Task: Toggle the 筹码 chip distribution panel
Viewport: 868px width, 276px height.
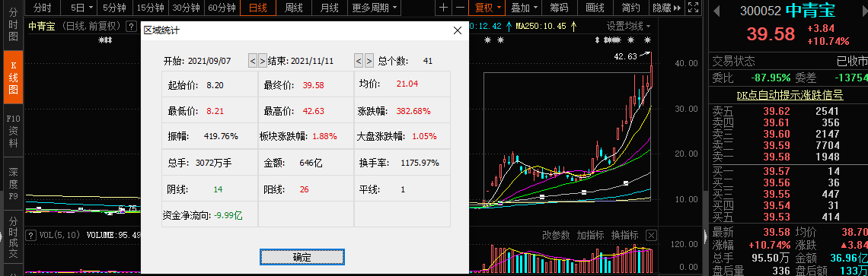Action: click(x=559, y=8)
